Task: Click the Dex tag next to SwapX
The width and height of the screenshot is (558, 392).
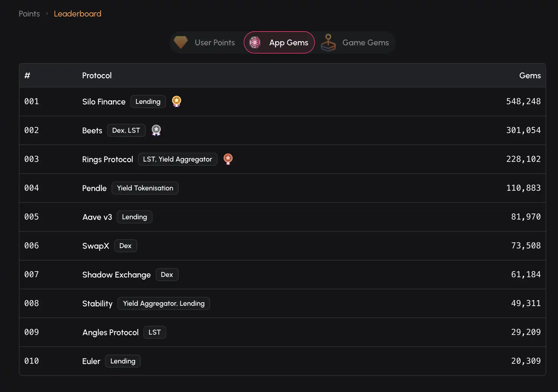Action: tap(125, 246)
